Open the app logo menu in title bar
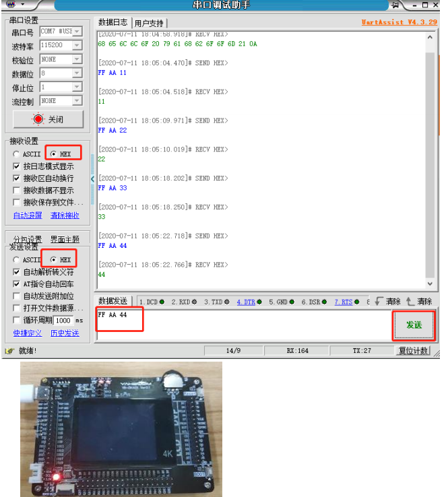This screenshot has width=448, height=497. click(x=11, y=4)
